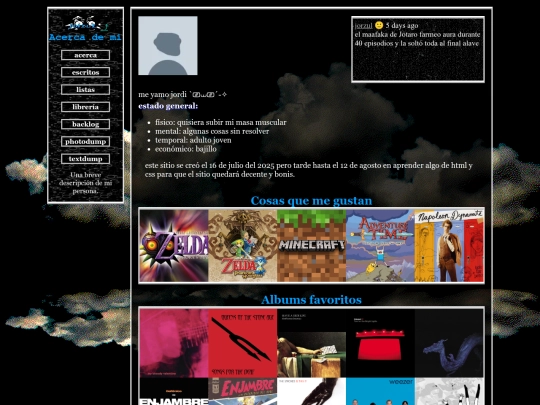Click the black Enjambre album cover
This screenshot has height=405, width=540.
(x=174, y=392)
